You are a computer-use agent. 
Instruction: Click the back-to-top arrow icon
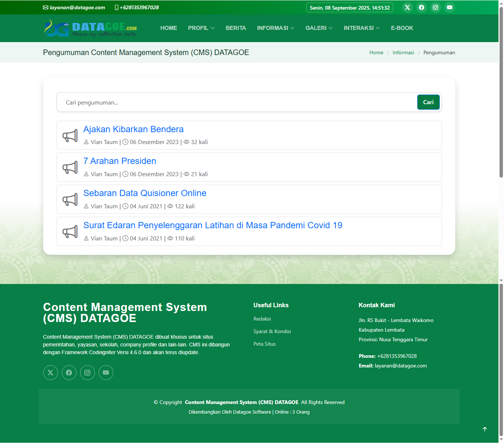click(x=485, y=429)
